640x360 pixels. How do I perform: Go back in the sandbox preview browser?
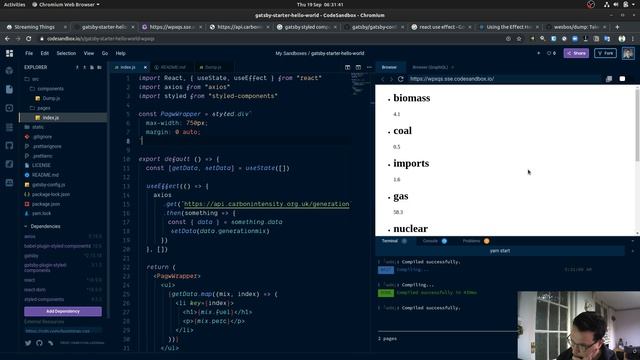click(382, 79)
